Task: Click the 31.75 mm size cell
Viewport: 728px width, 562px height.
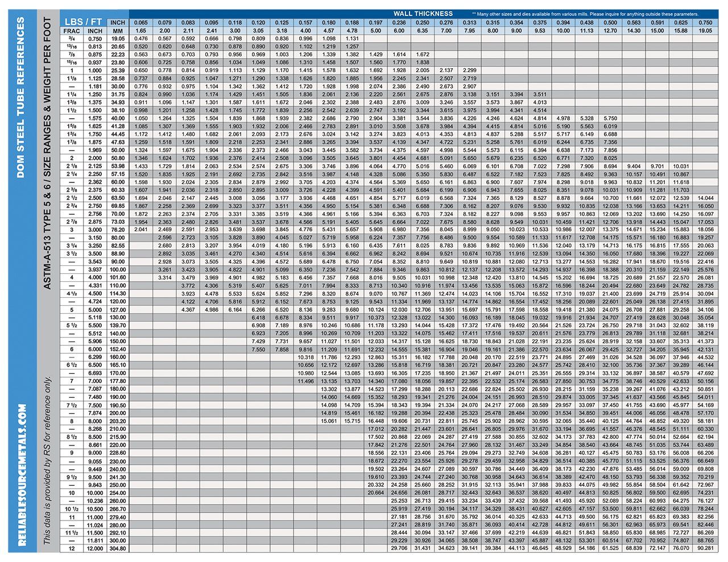Action: point(118,94)
